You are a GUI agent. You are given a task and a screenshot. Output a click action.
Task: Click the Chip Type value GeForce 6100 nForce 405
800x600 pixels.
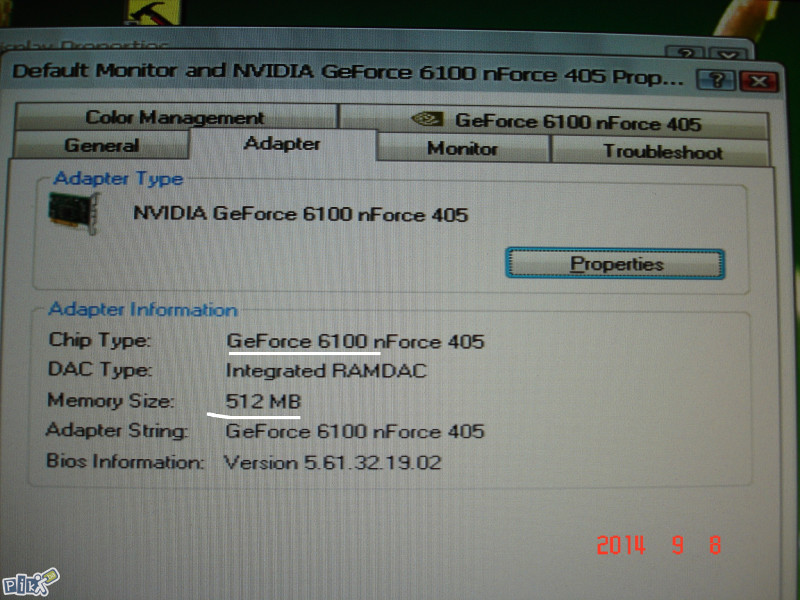(355, 341)
